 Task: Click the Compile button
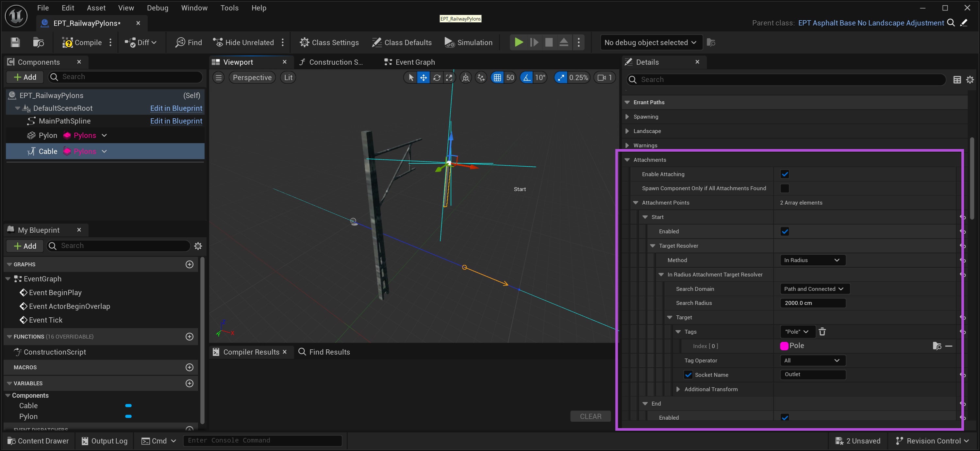tap(82, 42)
